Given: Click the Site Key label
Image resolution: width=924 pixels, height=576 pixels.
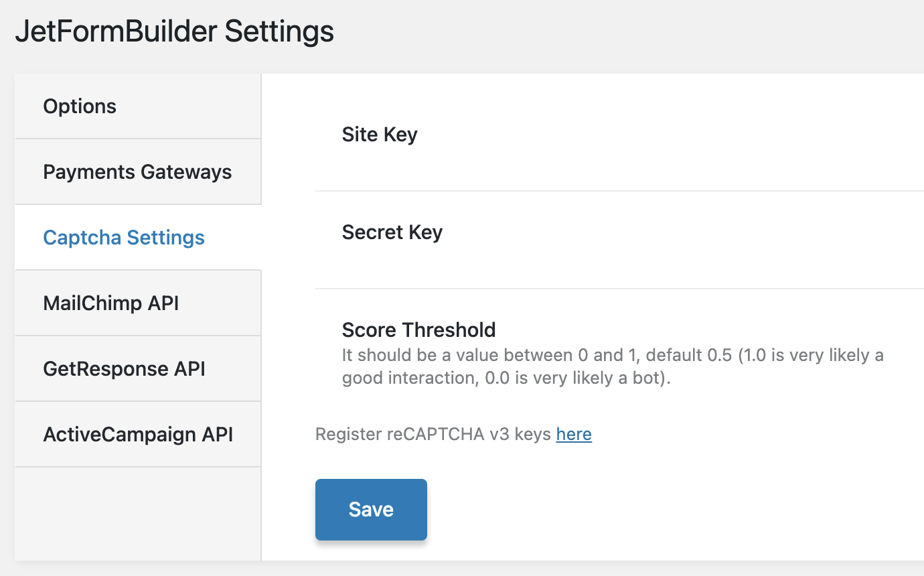Looking at the screenshot, I should (x=380, y=134).
